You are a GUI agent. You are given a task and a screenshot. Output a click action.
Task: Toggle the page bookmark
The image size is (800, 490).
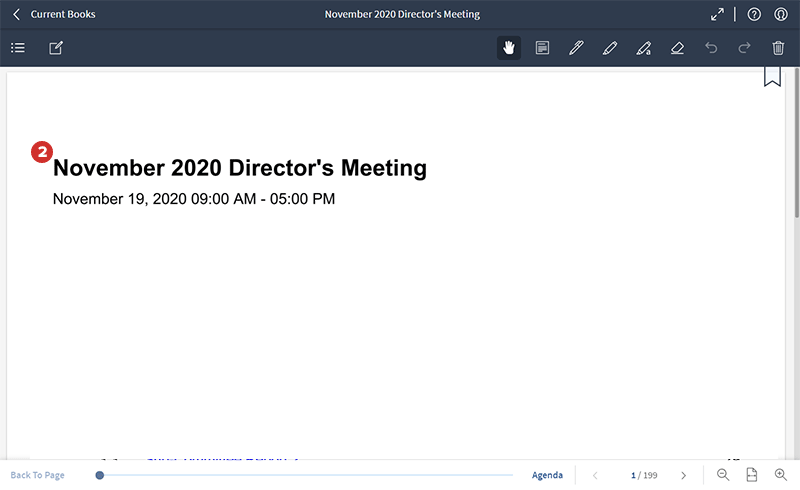coord(772,77)
